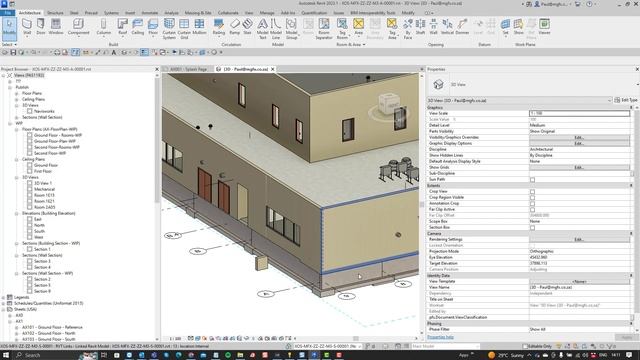Click the ViewCube in the 3D view

pyautogui.click(x=388, y=105)
